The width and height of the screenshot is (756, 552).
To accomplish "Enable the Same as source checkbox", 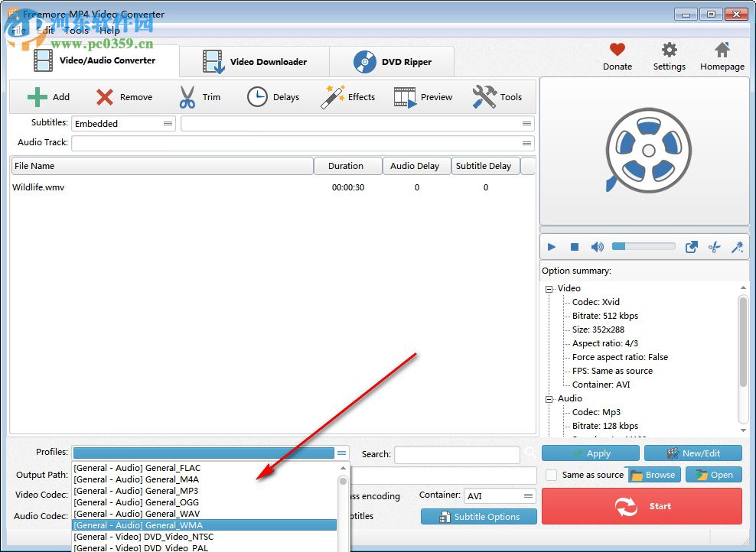I will 551,475.
